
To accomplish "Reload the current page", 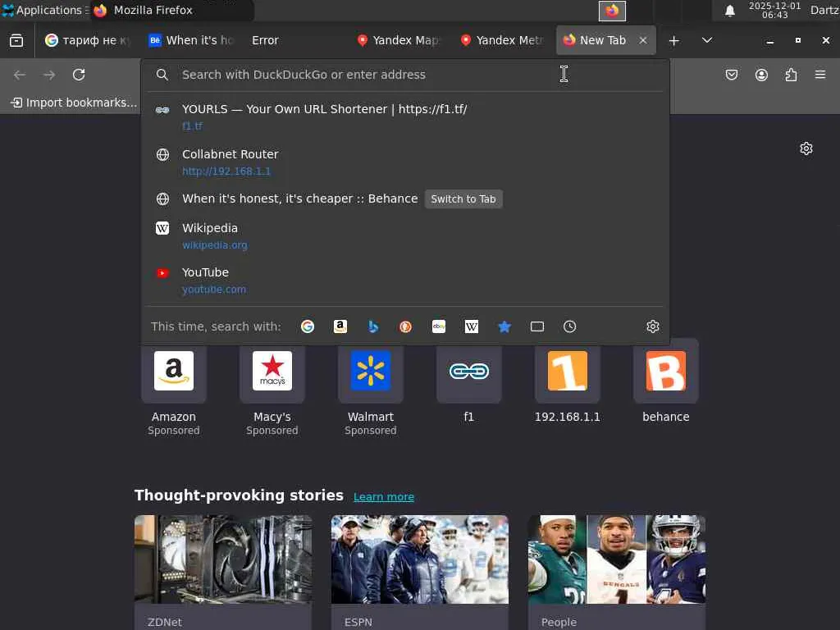I will pyautogui.click(x=79, y=75).
